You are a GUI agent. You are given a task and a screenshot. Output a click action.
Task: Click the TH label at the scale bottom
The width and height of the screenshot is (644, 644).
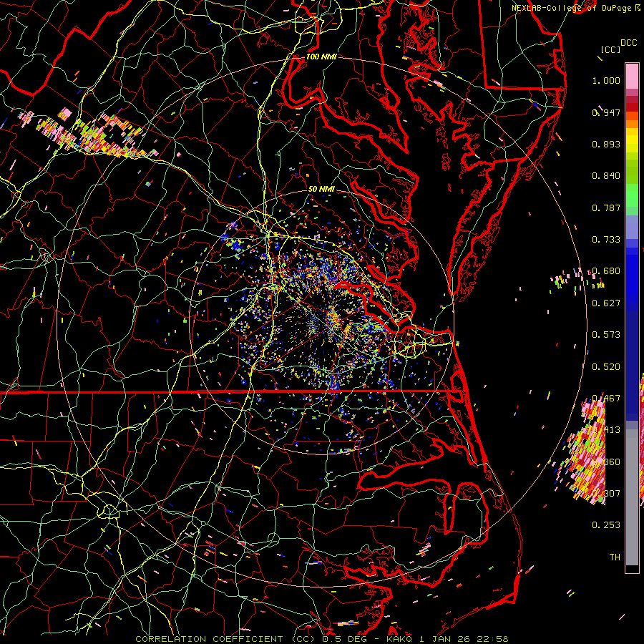[x=615, y=557]
